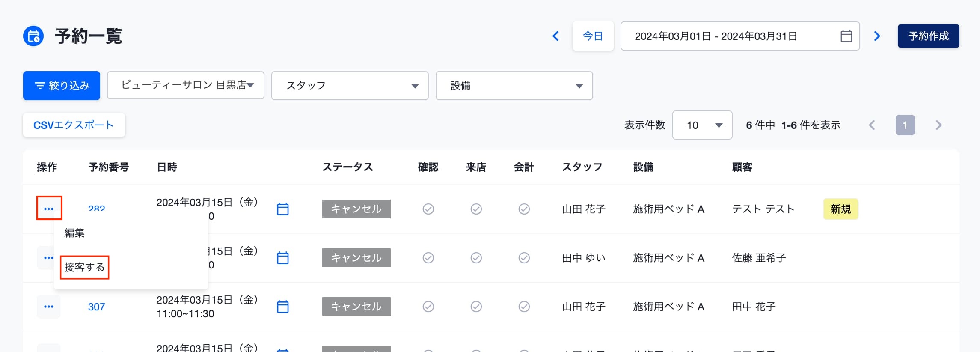
Task: Click customer name テスト テスト
Action: click(x=763, y=209)
